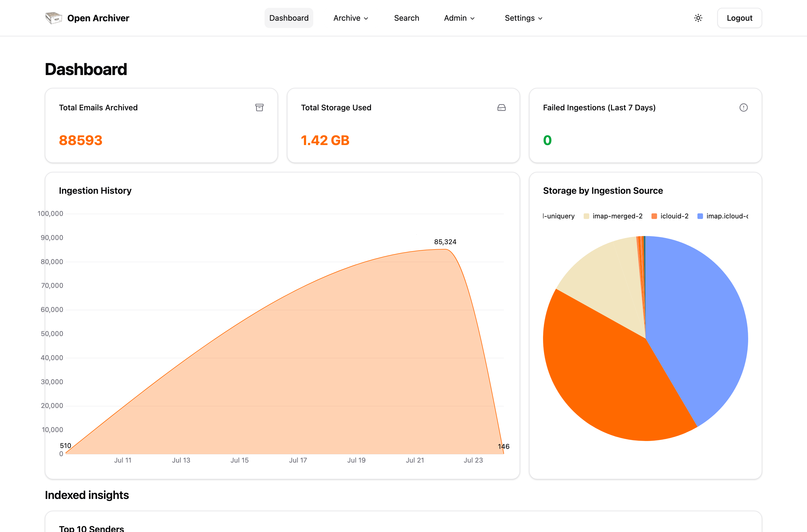
Task: Click the 50,000 y-axis label
Action: [x=52, y=333]
